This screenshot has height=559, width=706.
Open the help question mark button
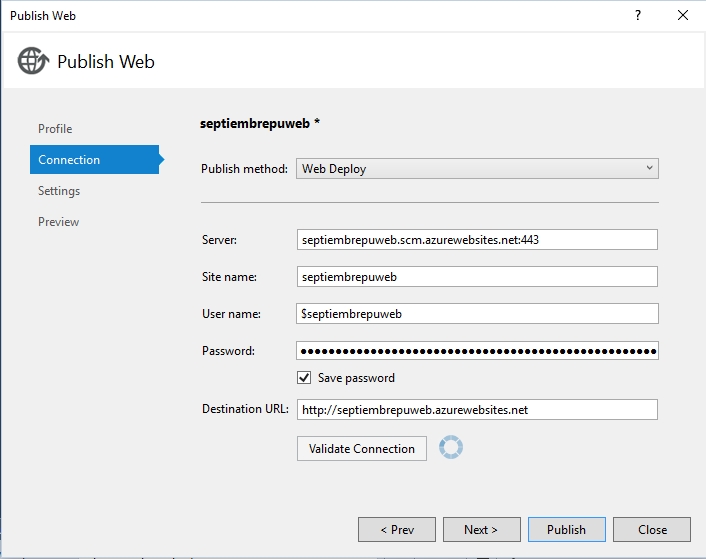[638, 16]
